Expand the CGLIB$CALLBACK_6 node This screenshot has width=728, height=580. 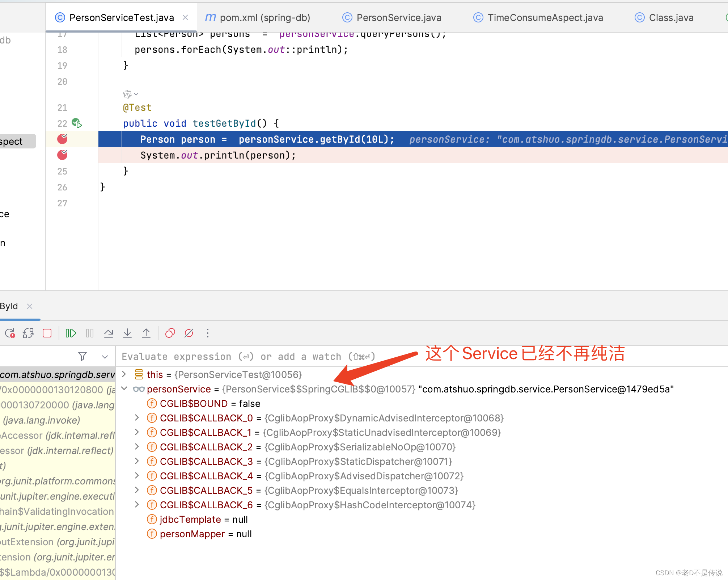coord(137,504)
